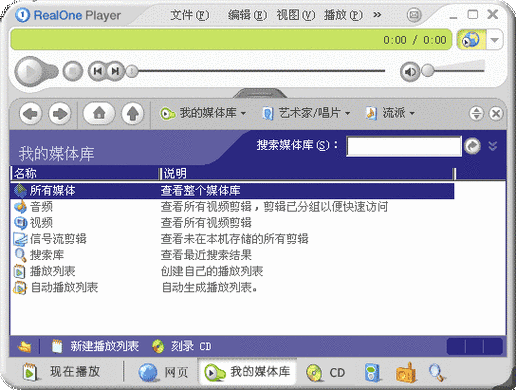Click the RealOne Player logo icon
Viewport: 516px width, 390px height.
(23, 15)
